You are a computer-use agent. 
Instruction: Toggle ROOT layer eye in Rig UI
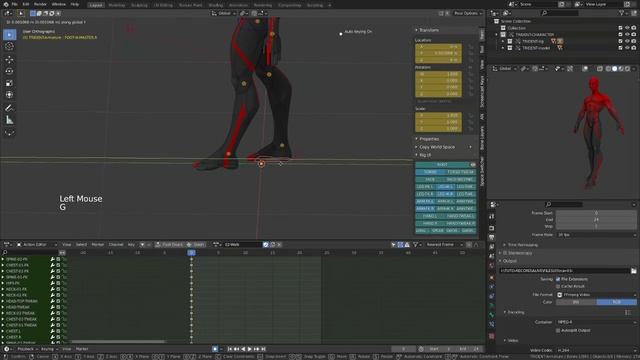pos(473,164)
